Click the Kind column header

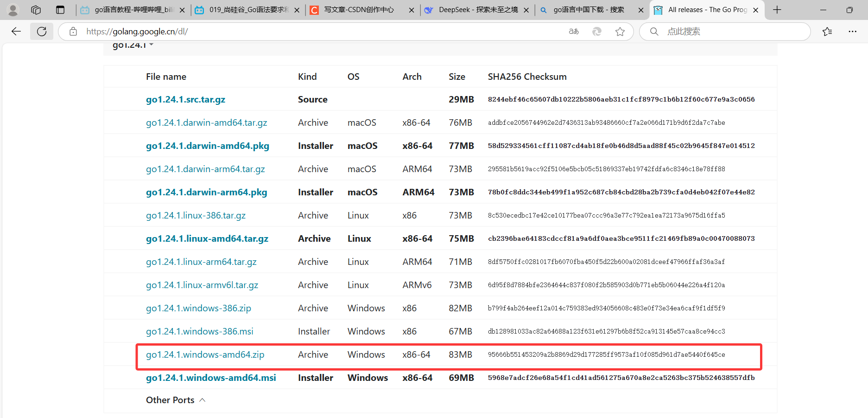(307, 77)
